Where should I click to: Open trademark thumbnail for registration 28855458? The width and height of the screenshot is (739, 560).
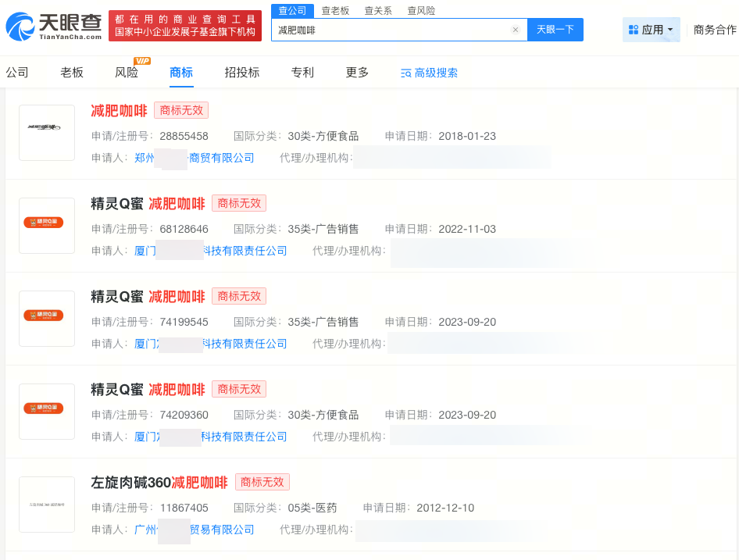[47, 133]
